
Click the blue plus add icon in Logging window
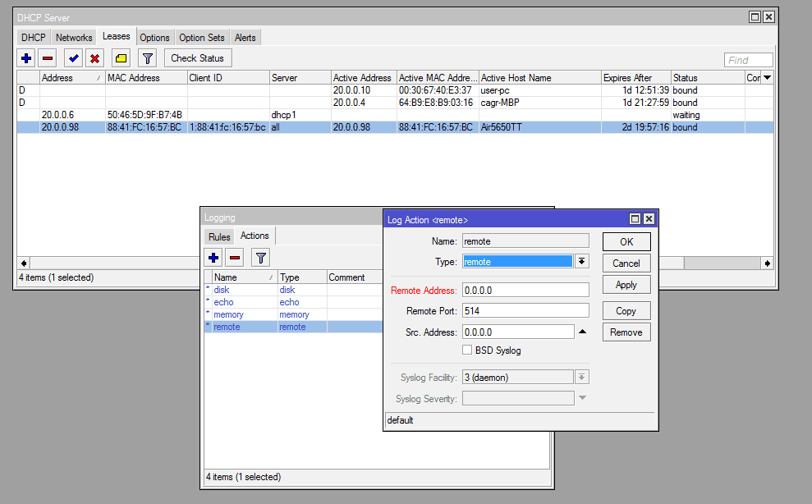(x=213, y=259)
